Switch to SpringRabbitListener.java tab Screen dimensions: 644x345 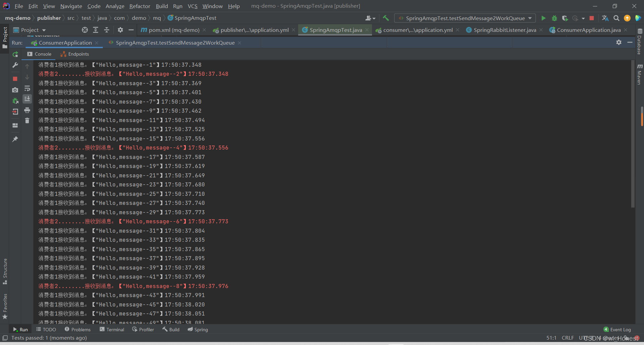click(504, 30)
